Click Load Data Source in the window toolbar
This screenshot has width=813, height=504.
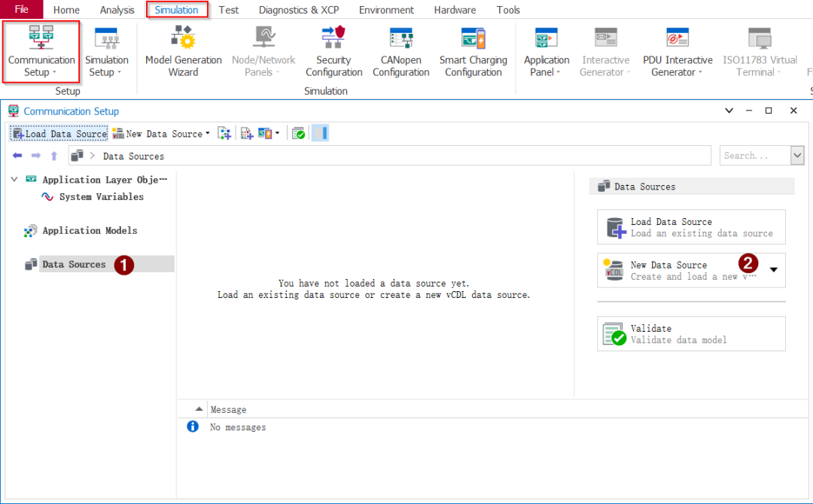[x=59, y=134]
